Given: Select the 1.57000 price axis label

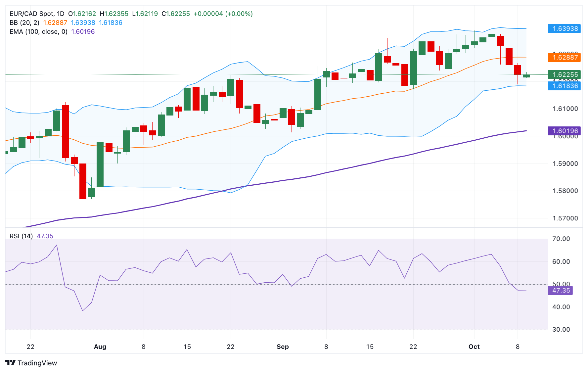Looking at the screenshot, I should (565, 218).
